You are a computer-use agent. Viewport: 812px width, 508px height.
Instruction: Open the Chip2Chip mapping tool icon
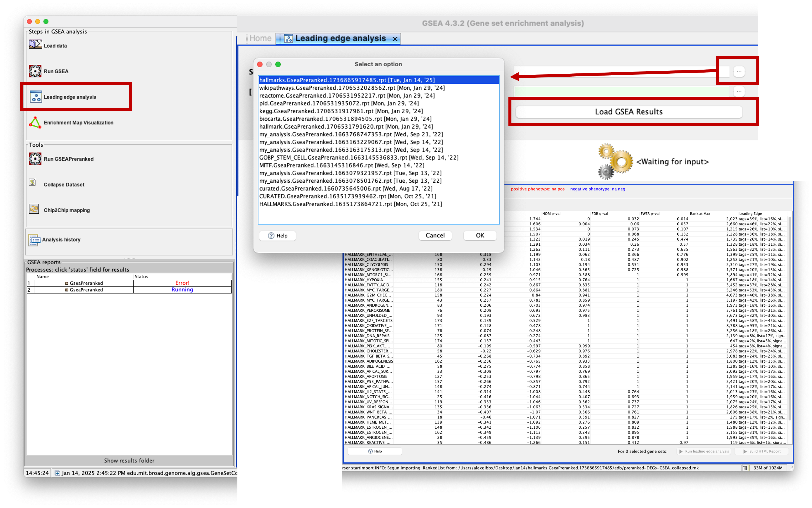click(x=34, y=209)
